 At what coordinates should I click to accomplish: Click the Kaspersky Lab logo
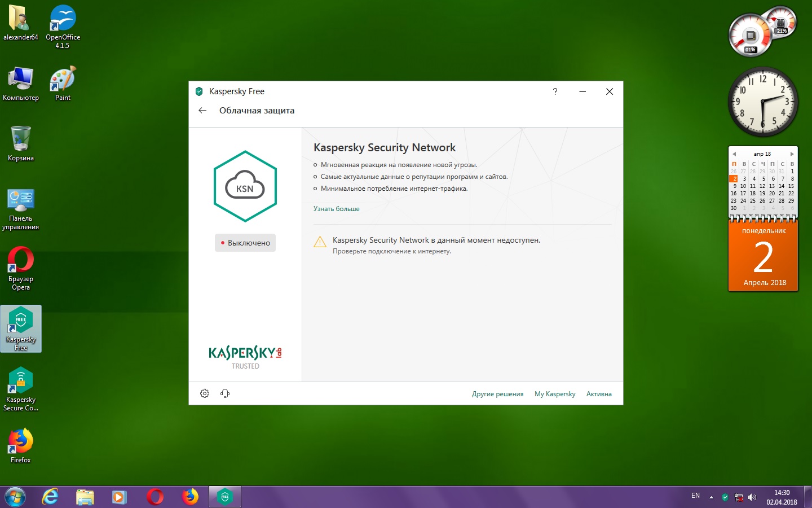tap(245, 353)
